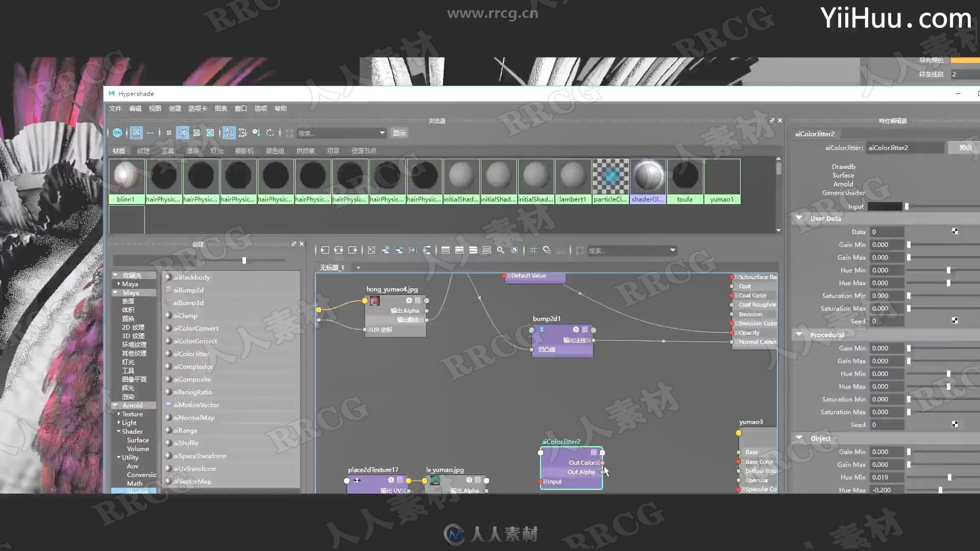Click map button beside User Data Seed
The height and width of the screenshot is (551, 980).
955,320
